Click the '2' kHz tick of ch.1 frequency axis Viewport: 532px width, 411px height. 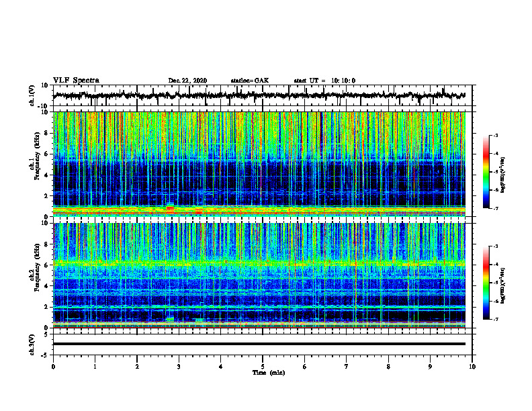tap(46, 196)
